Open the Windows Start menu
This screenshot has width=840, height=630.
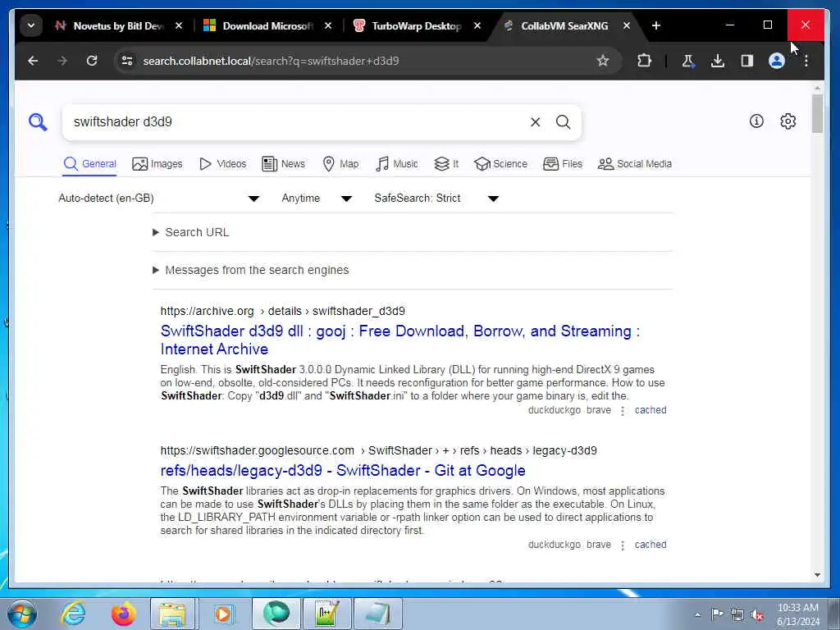tap(22, 614)
